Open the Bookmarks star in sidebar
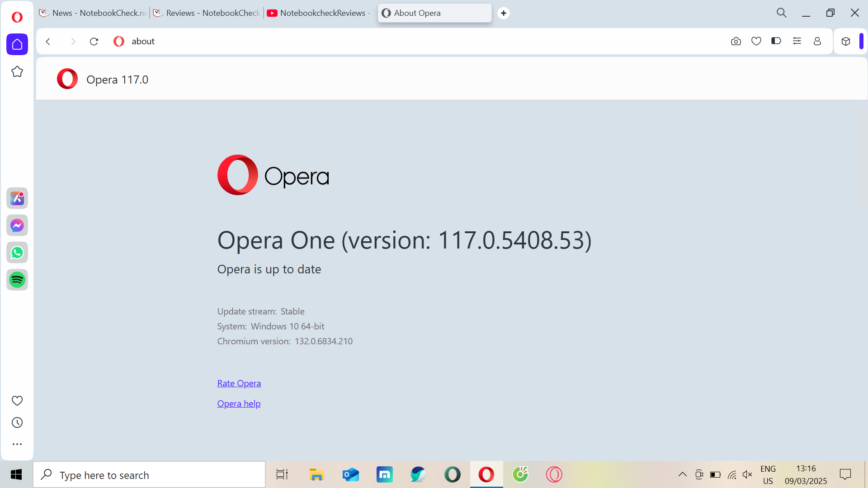 pos(17,71)
